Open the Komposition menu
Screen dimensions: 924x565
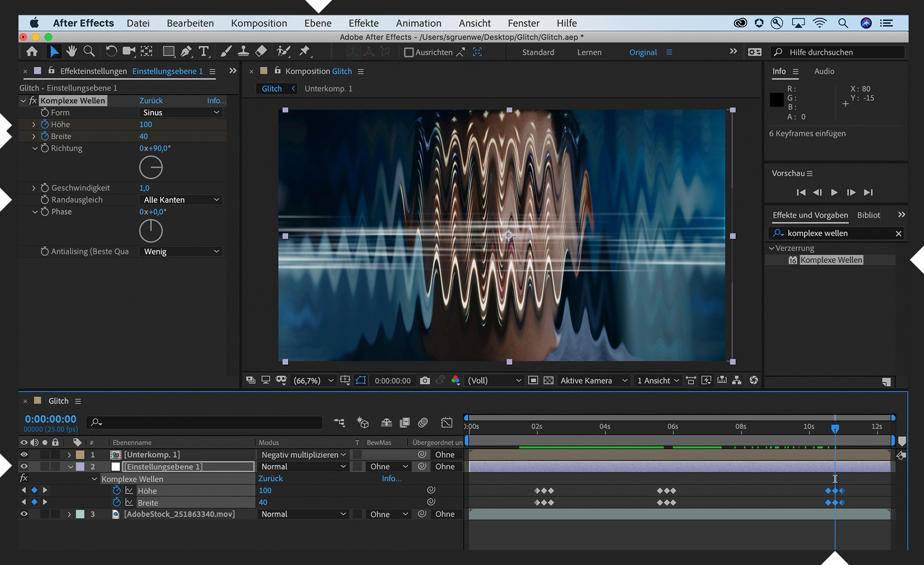tap(259, 23)
